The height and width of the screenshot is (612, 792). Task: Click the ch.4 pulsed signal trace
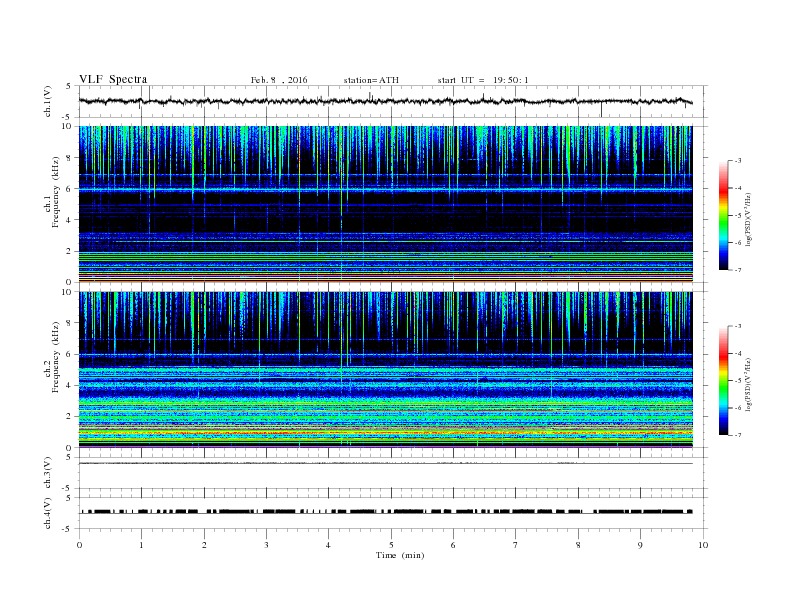pos(385,512)
